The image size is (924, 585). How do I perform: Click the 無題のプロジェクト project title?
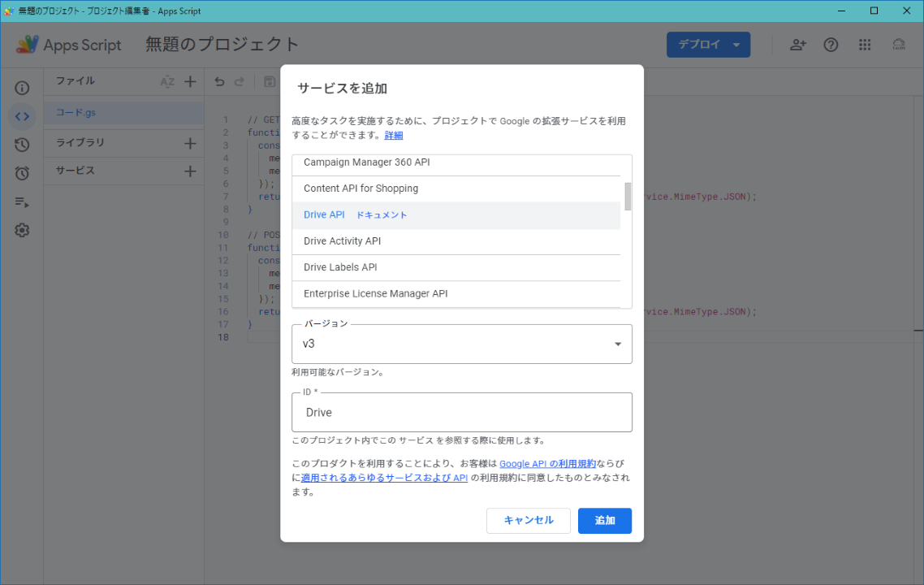click(222, 45)
